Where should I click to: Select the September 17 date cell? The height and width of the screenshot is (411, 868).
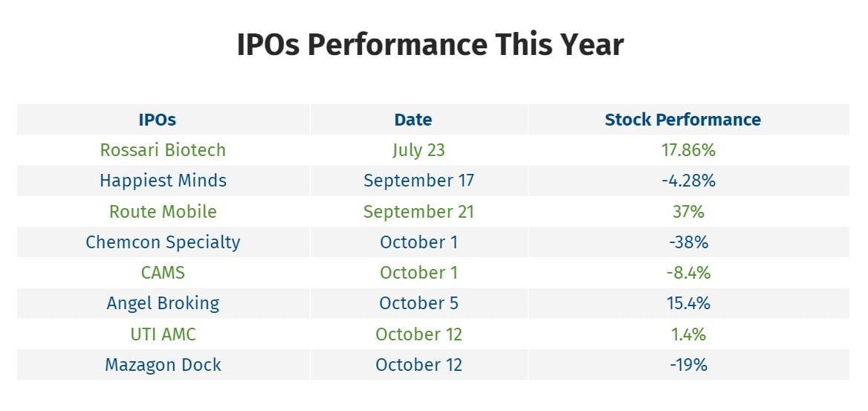pyautogui.click(x=418, y=181)
